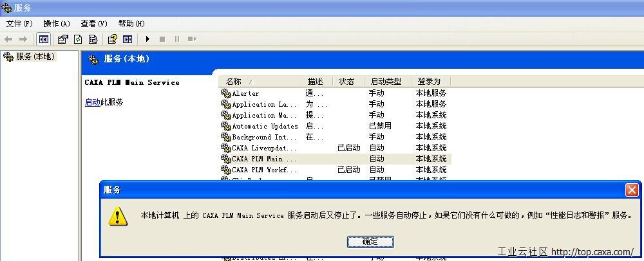Viewport: 644px width, 261px height.
Task: Sort by the 名称 column header
Action: coord(258,82)
